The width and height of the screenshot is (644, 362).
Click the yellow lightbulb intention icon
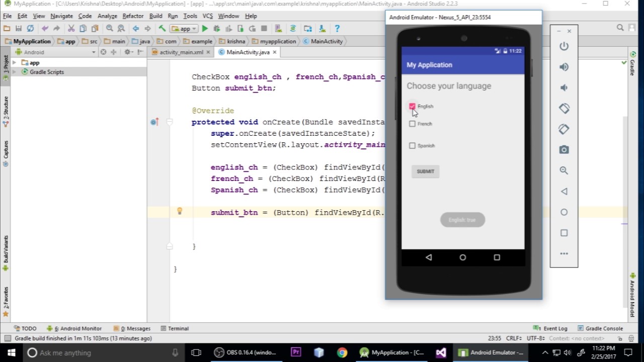[180, 212]
